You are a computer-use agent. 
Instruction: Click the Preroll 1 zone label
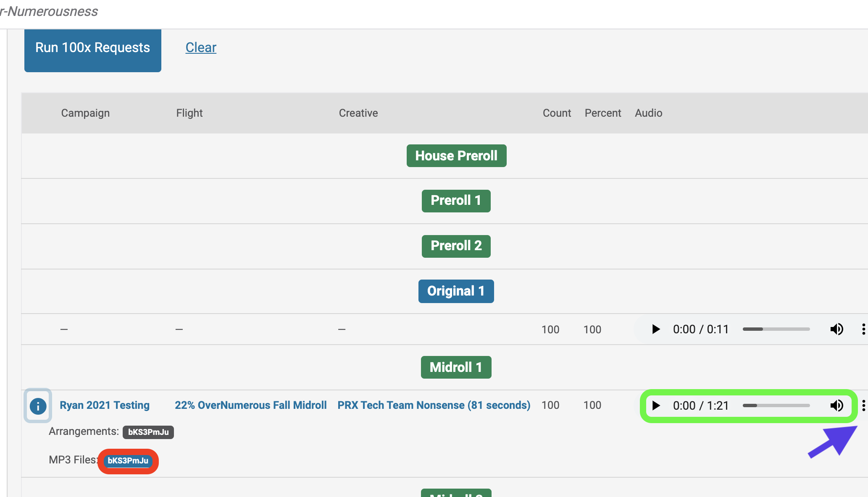pyautogui.click(x=456, y=201)
